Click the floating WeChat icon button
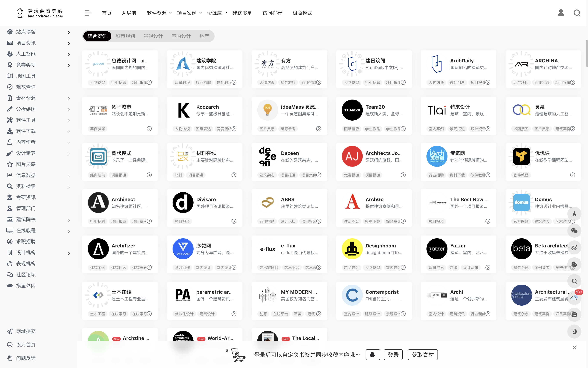The width and height of the screenshot is (588, 368). coord(574,231)
